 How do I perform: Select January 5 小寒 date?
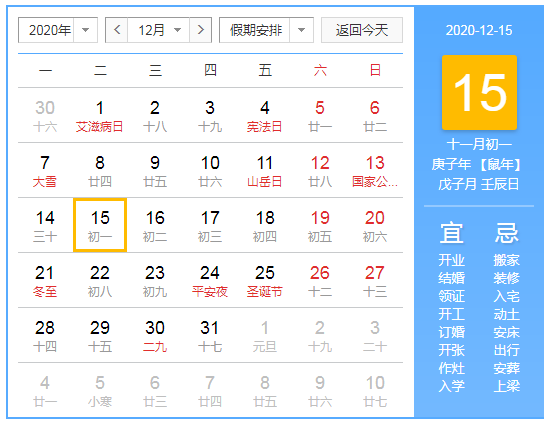tap(100, 390)
